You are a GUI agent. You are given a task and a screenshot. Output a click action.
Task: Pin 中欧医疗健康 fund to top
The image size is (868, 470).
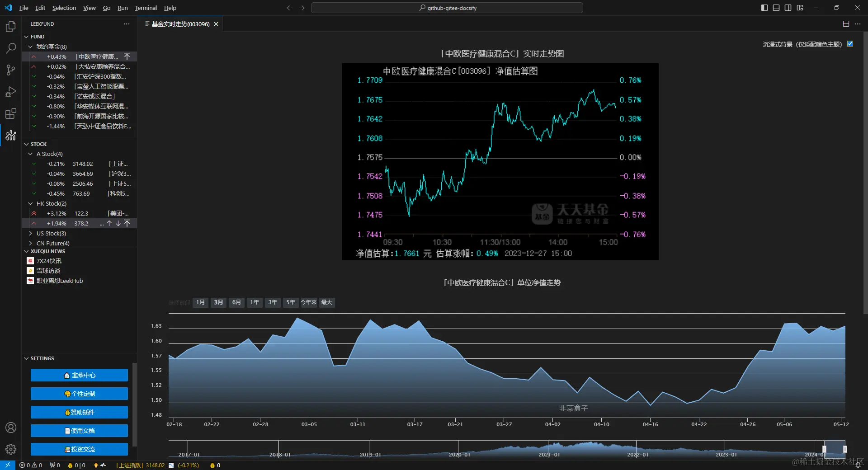point(127,56)
